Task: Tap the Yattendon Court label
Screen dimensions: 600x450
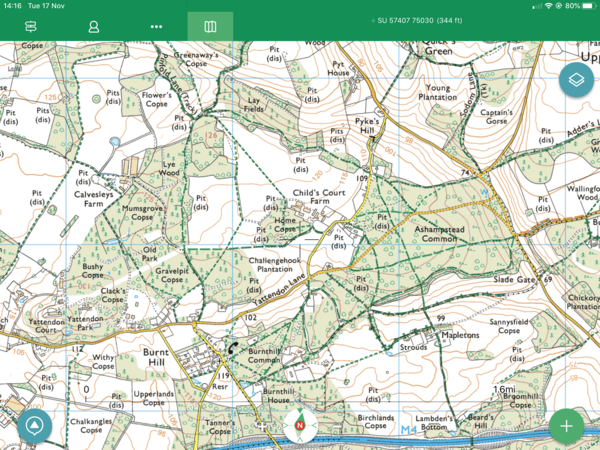Action: coord(46,326)
